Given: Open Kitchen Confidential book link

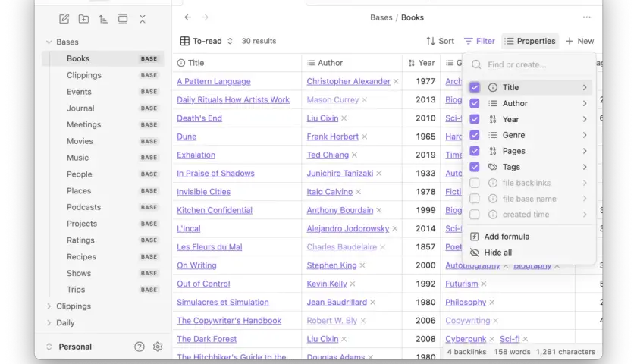Looking at the screenshot, I should tap(215, 210).
